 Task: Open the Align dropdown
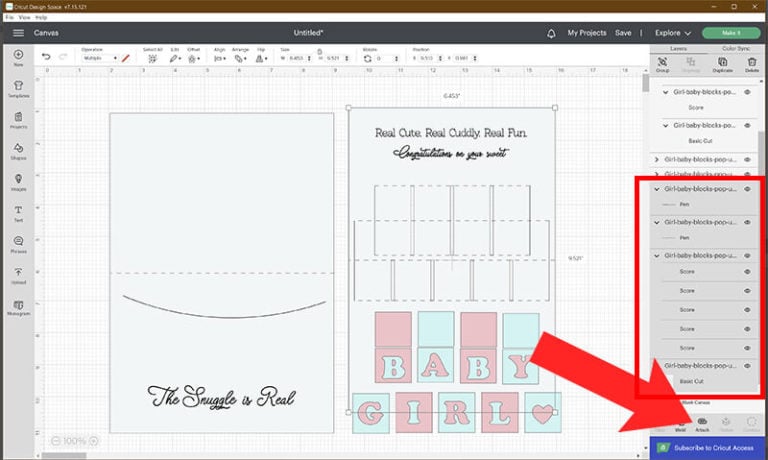(219, 58)
